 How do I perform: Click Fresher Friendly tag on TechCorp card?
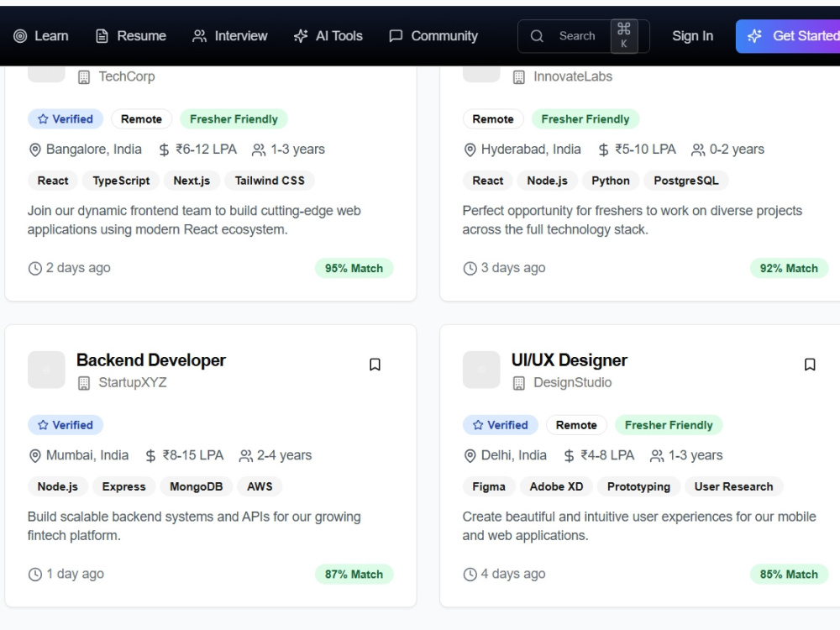click(x=234, y=119)
